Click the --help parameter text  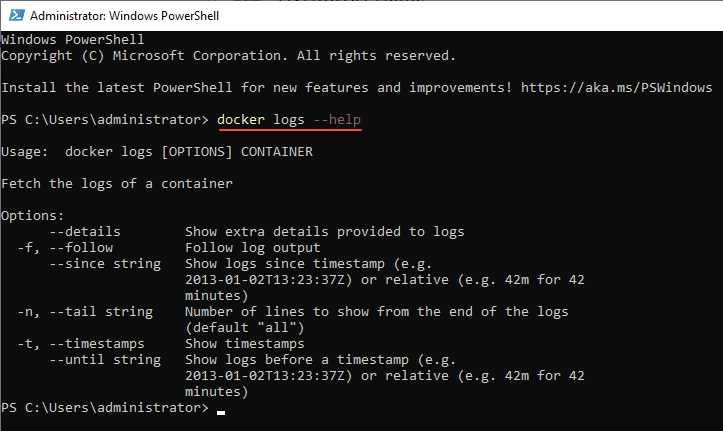(337, 120)
